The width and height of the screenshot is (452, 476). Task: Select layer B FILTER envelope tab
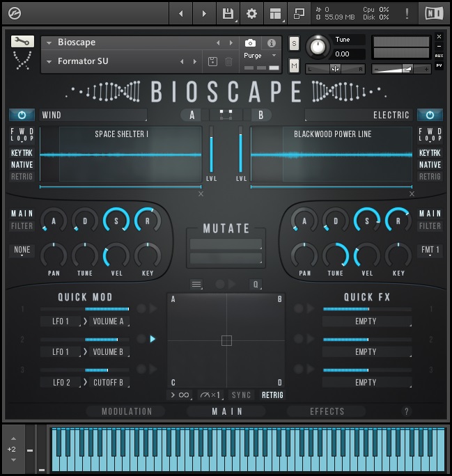click(x=430, y=226)
